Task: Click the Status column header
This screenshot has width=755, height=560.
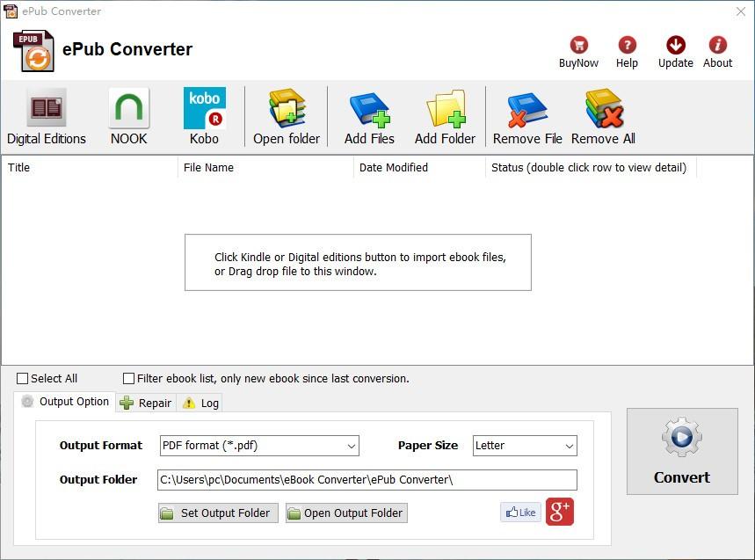Action: coord(591,168)
